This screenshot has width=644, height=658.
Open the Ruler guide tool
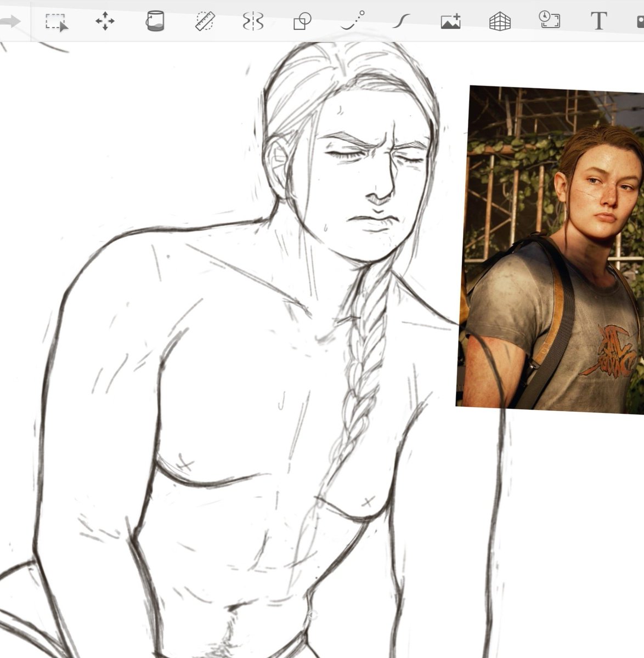pyautogui.click(x=205, y=21)
